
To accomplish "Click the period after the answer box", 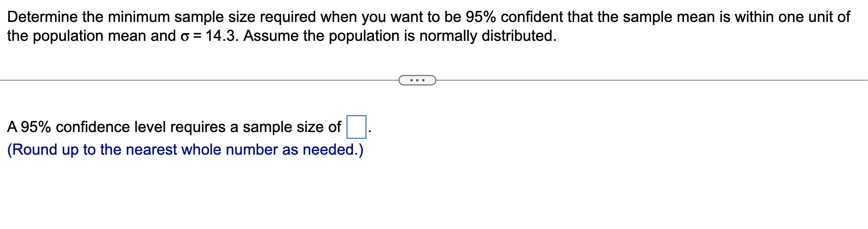I will (370, 131).
